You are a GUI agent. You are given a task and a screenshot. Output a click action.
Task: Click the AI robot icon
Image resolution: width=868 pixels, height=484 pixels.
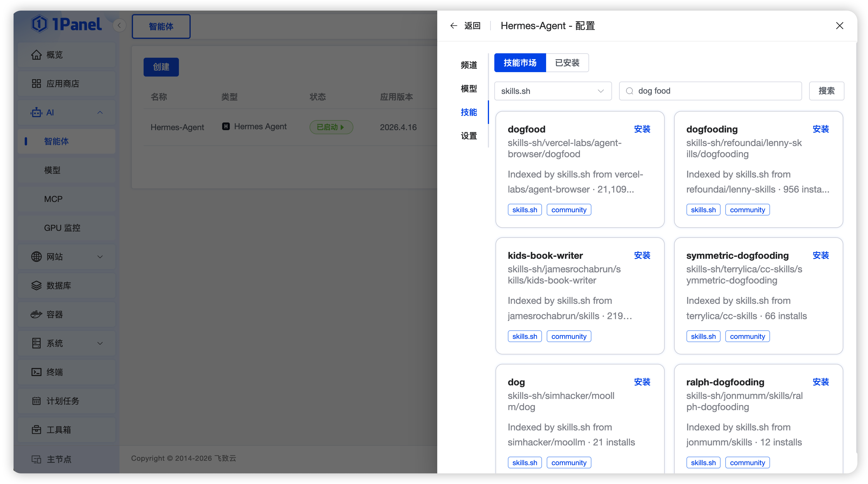click(x=36, y=112)
